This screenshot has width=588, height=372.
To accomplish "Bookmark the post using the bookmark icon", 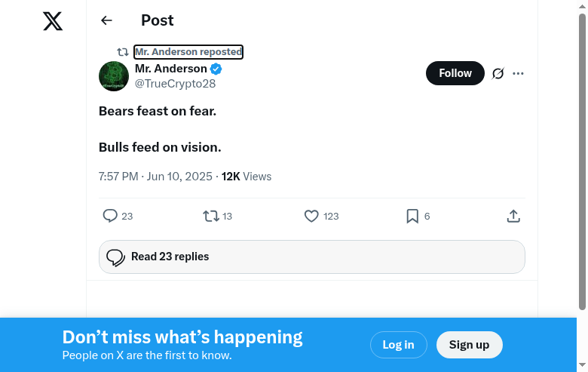I will coord(412,216).
